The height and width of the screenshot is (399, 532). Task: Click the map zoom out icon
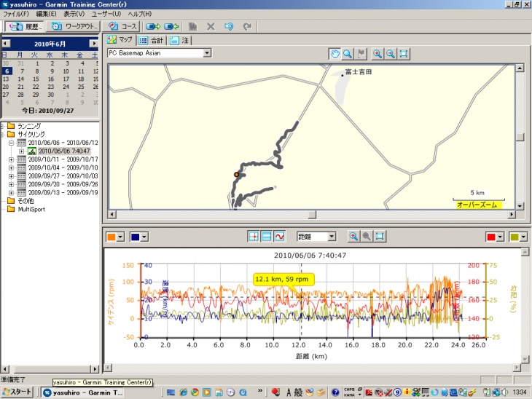click(391, 54)
